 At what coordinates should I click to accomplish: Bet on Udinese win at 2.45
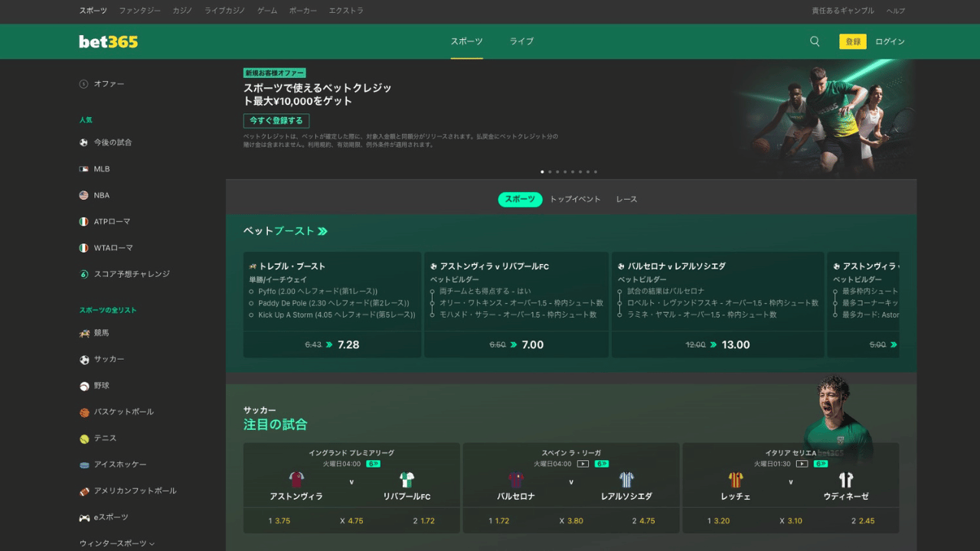click(863, 521)
